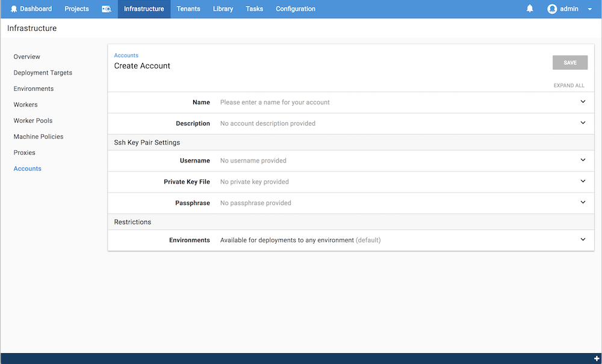The image size is (602, 364).
Task: Go to Environments in the sidebar
Action: coord(34,88)
